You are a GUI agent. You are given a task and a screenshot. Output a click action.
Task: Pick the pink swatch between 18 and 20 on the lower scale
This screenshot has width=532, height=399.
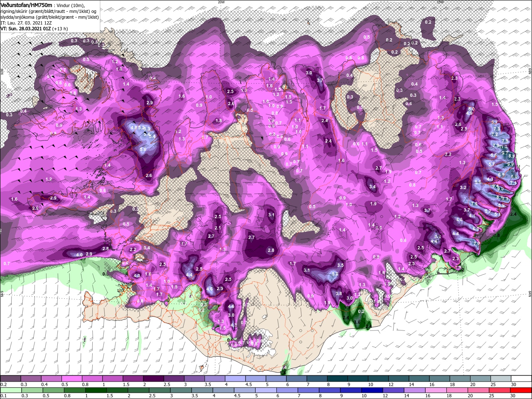click(x=457, y=390)
